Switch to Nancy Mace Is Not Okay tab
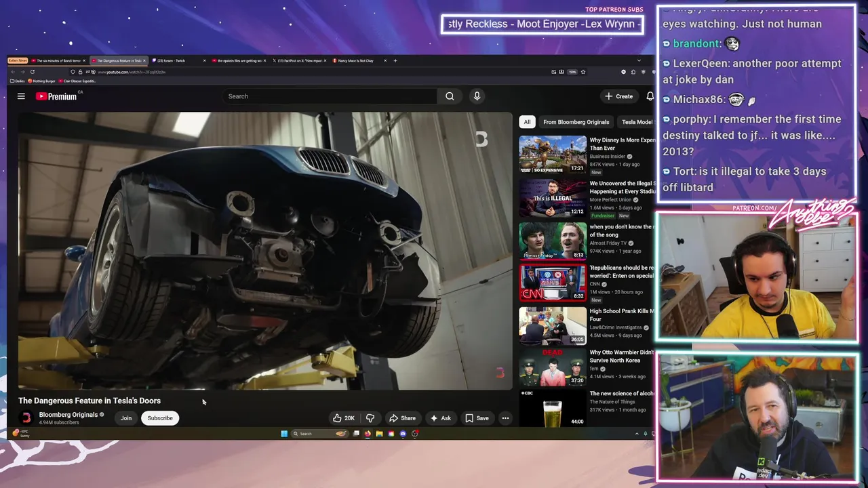 [x=358, y=60]
